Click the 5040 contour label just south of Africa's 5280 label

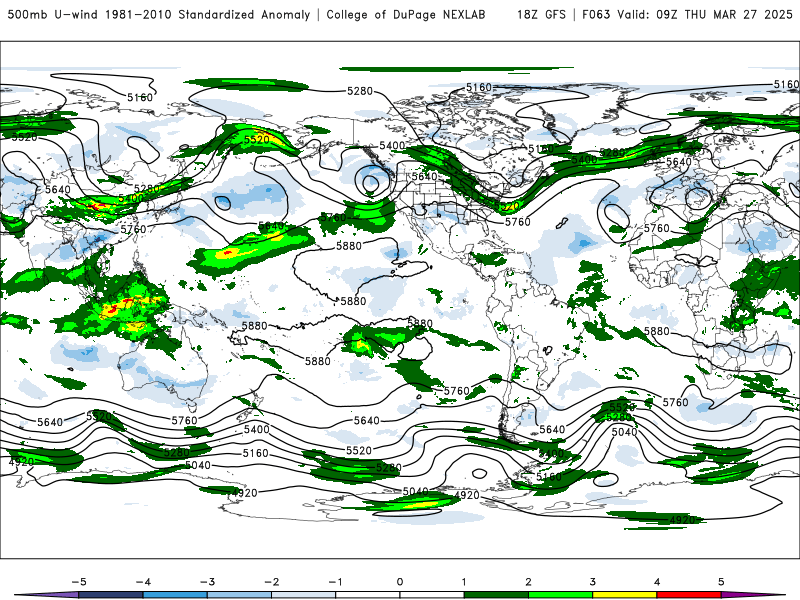(624, 432)
